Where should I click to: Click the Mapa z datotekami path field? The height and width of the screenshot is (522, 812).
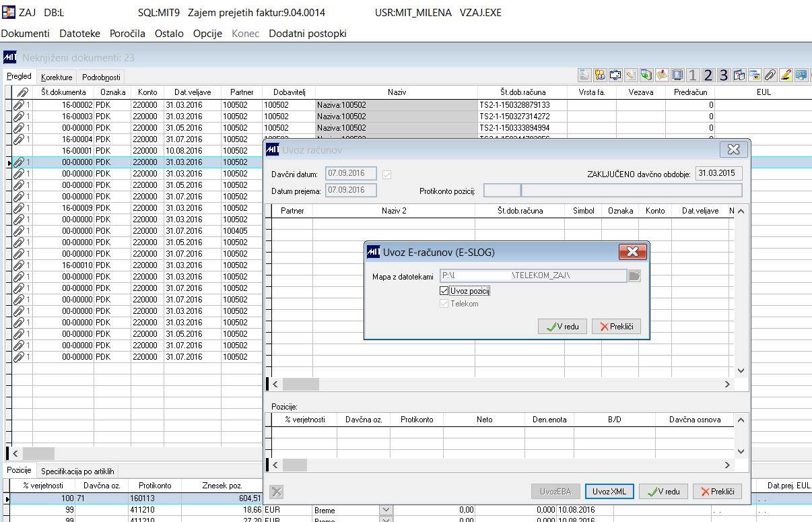coord(532,275)
